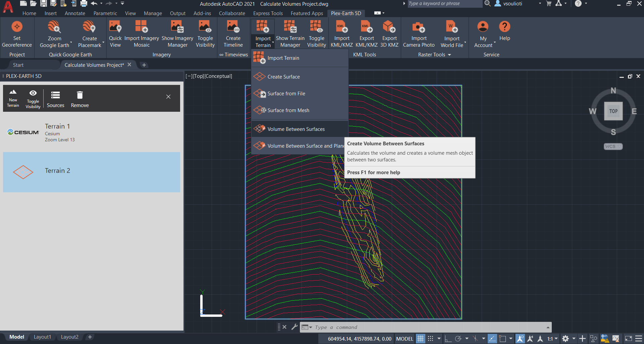Open the Zoom Google Earth tool

(x=54, y=34)
